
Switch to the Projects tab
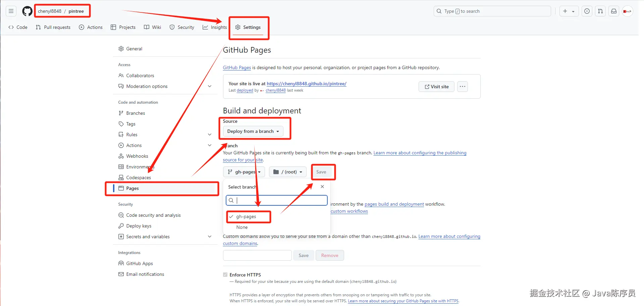pos(123,27)
